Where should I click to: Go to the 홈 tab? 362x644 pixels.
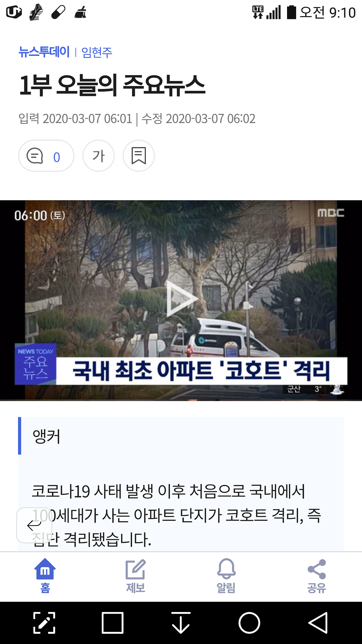pyautogui.click(x=45, y=576)
